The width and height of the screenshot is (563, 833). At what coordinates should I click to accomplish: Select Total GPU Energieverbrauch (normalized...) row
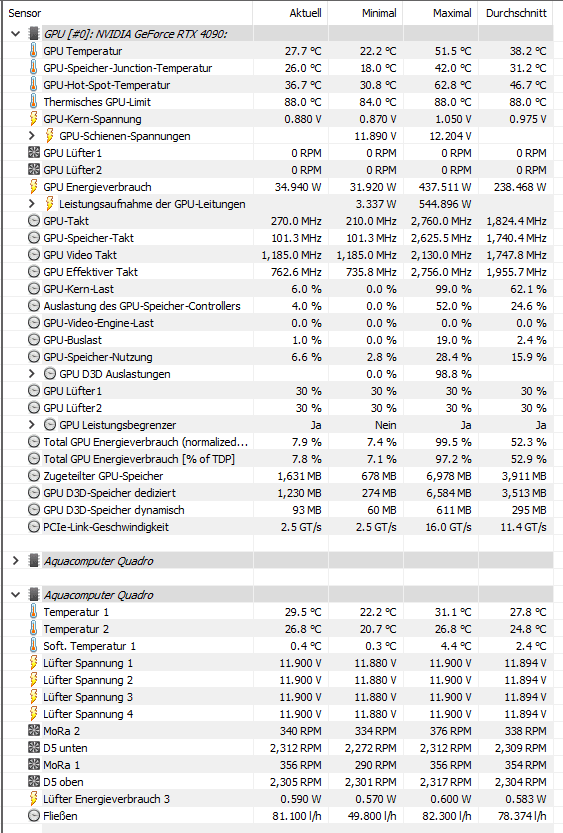tap(278, 442)
